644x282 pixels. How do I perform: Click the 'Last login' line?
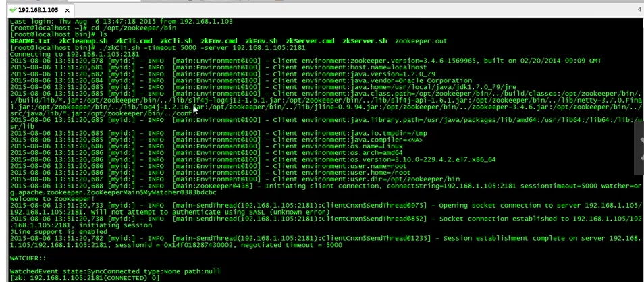point(122,22)
